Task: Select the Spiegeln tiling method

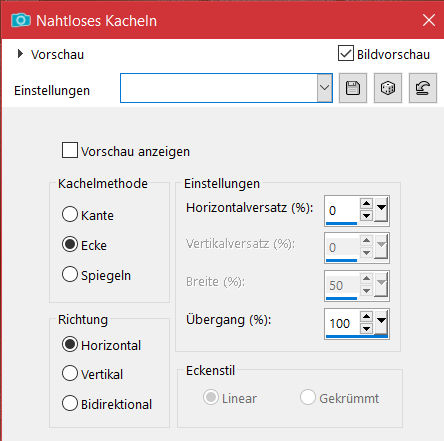Action: [70, 274]
